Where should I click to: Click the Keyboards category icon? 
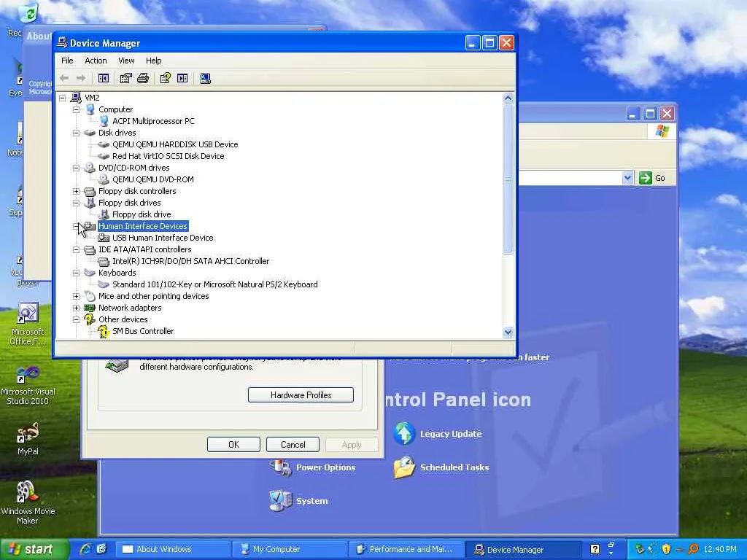tap(90, 273)
